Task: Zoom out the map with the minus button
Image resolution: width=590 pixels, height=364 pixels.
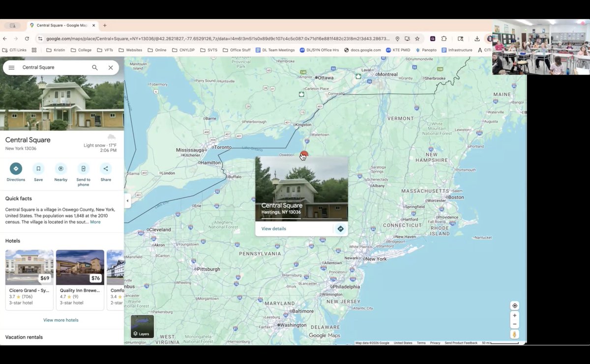Action: [514, 324]
